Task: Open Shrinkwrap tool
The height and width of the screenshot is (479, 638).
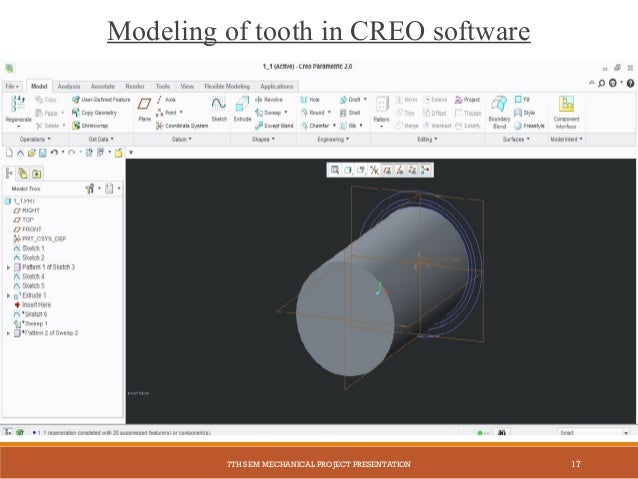Action: (90, 126)
